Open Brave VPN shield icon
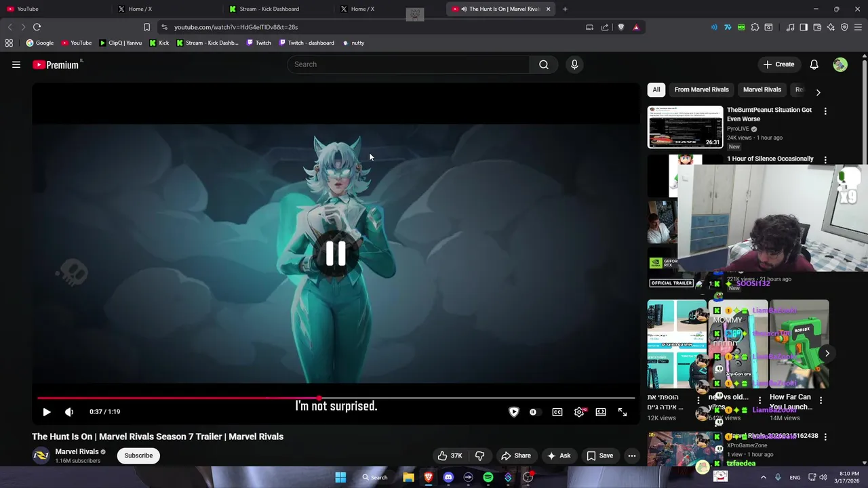Image resolution: width=868 pixels, height=488 pixels. [844, 27]
